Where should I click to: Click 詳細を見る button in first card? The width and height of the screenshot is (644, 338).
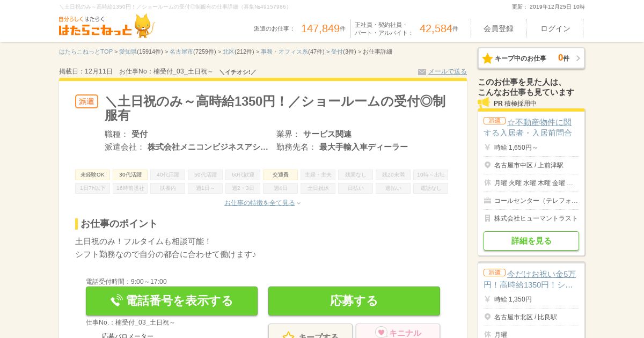coord(531,241)
